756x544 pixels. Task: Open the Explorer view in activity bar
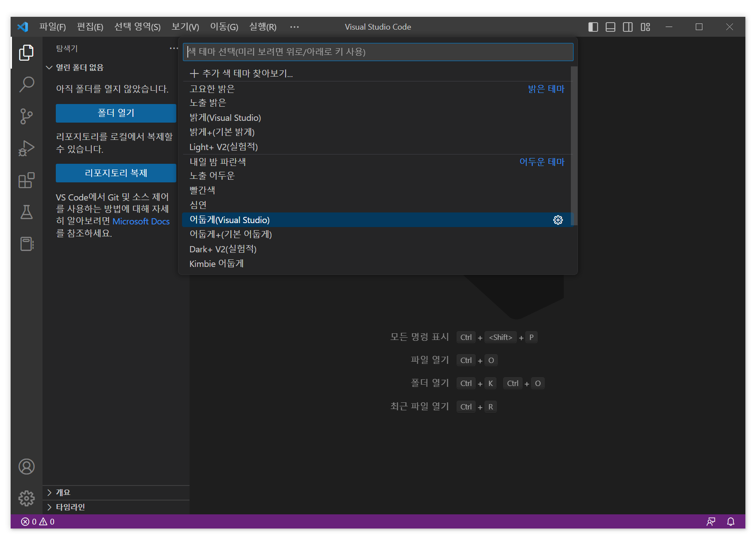click(27, 53)
